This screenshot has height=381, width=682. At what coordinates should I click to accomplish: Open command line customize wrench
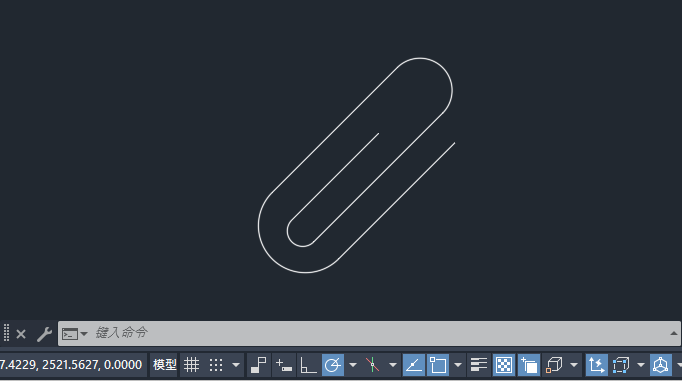tap(44, 334)
